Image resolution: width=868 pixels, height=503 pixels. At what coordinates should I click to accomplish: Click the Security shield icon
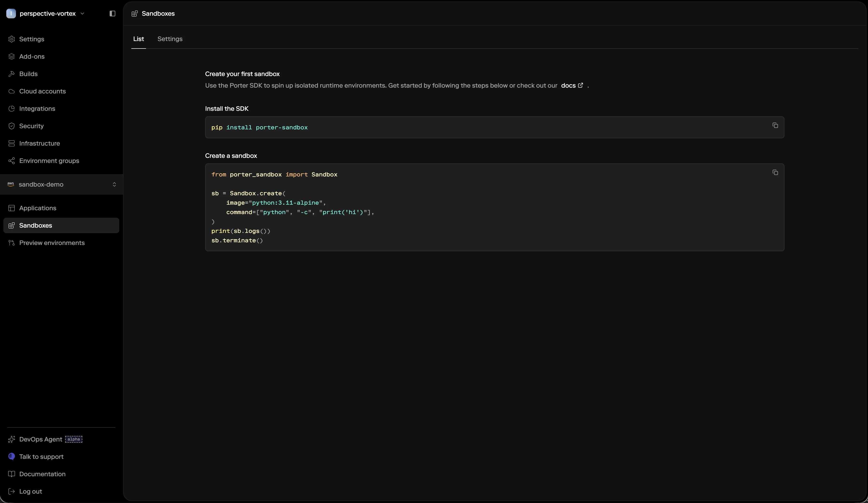click(x=11, y=126)
